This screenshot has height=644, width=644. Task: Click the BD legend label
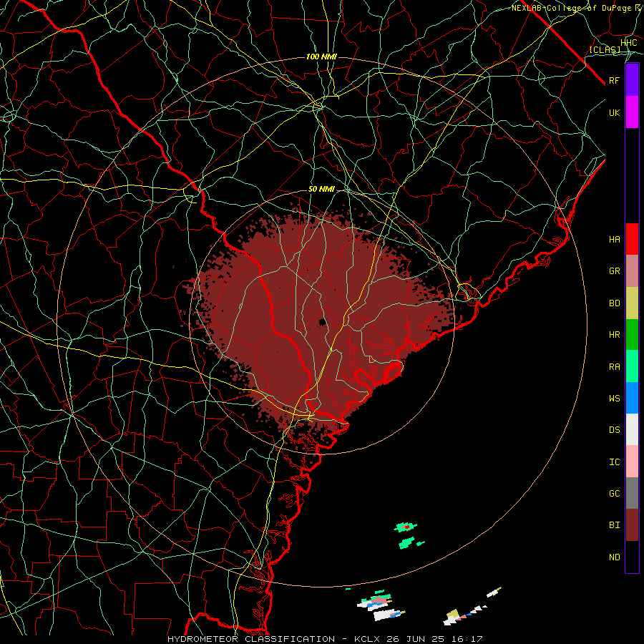[x=614, y=303]
